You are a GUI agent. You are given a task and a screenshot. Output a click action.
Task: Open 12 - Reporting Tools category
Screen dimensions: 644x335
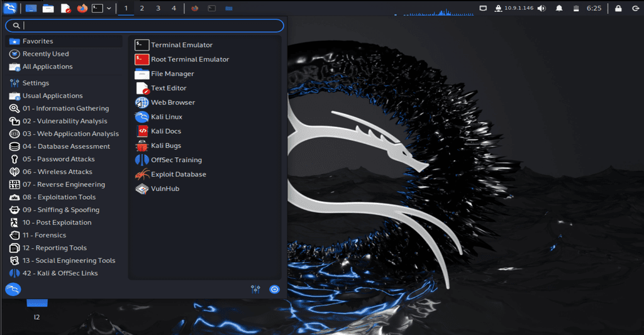65,248
